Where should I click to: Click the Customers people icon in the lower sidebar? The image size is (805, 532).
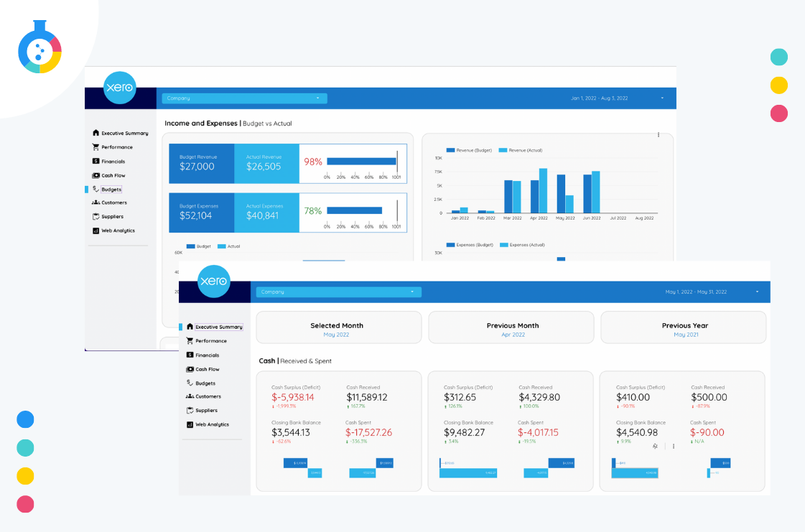(190, 396)
